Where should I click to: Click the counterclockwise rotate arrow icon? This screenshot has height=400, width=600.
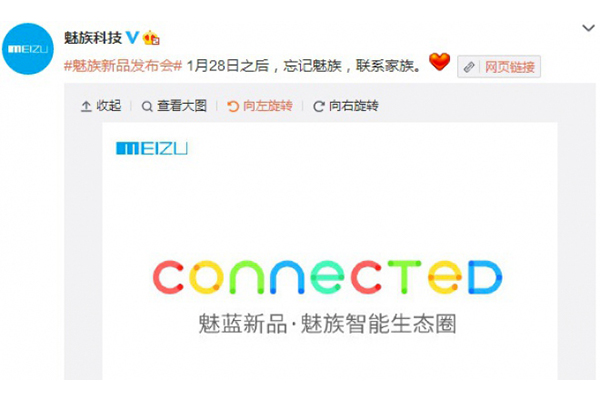pyautogui.click(x=233, y=106)
